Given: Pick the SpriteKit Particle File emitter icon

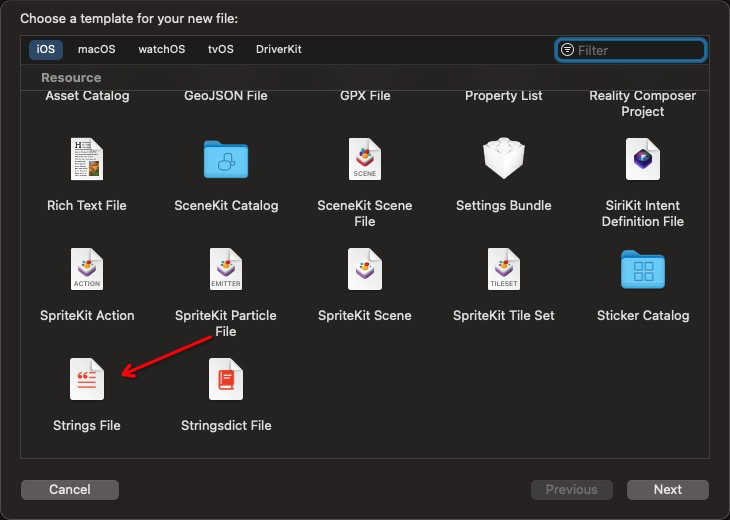Looking at the screenshot, I should (226, 269).
